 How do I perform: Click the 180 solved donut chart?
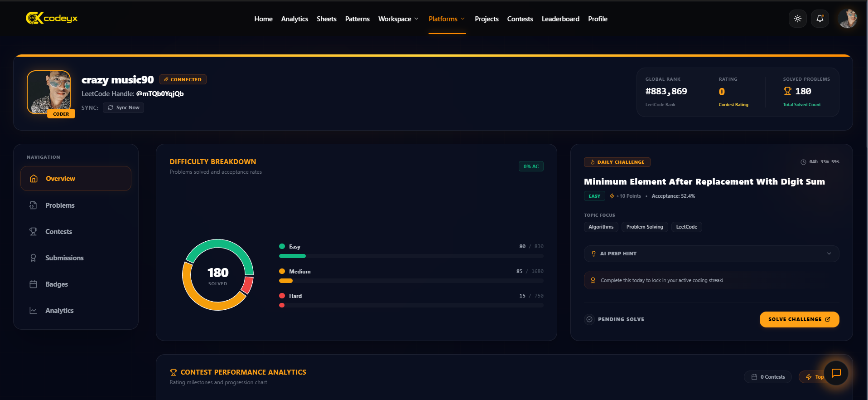click(218, 275)
